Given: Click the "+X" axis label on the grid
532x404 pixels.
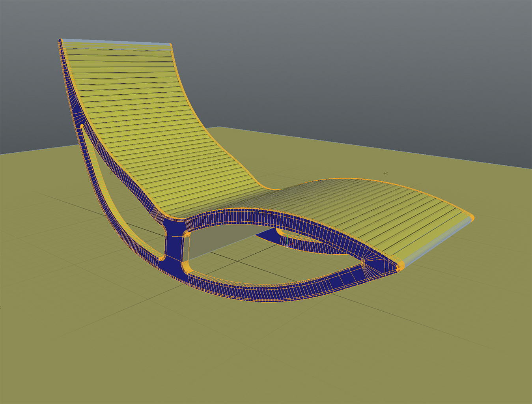Looking at the screenshot, I should 386,173.
